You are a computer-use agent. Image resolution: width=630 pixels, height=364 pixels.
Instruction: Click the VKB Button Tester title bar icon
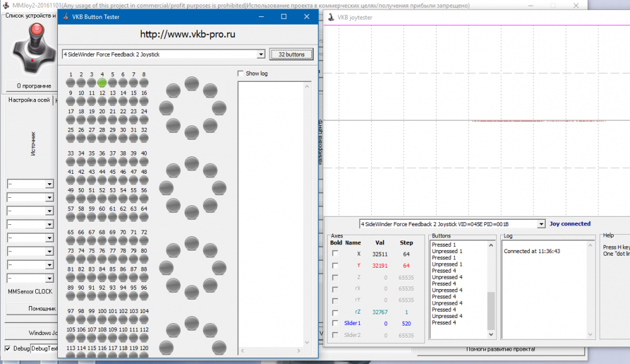66,16
